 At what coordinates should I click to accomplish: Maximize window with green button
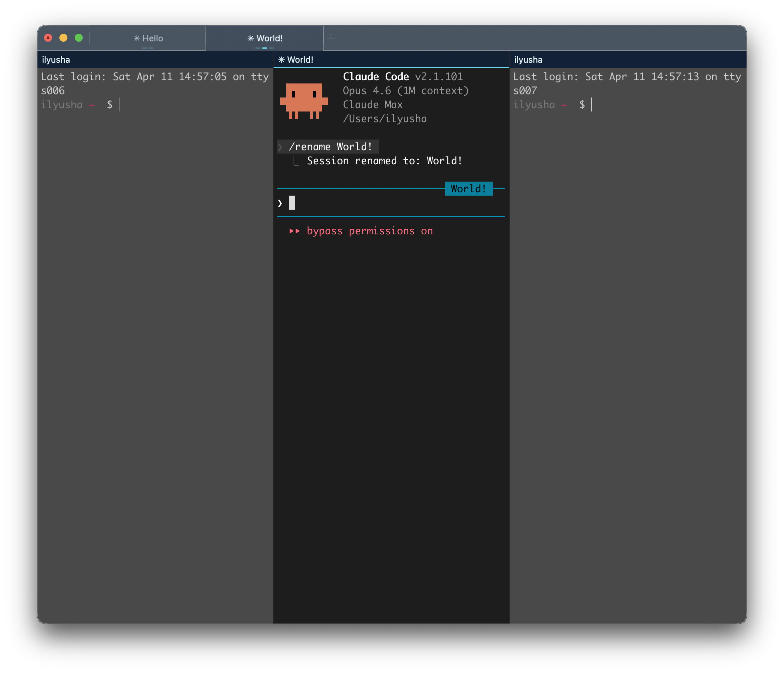point(79,38)
